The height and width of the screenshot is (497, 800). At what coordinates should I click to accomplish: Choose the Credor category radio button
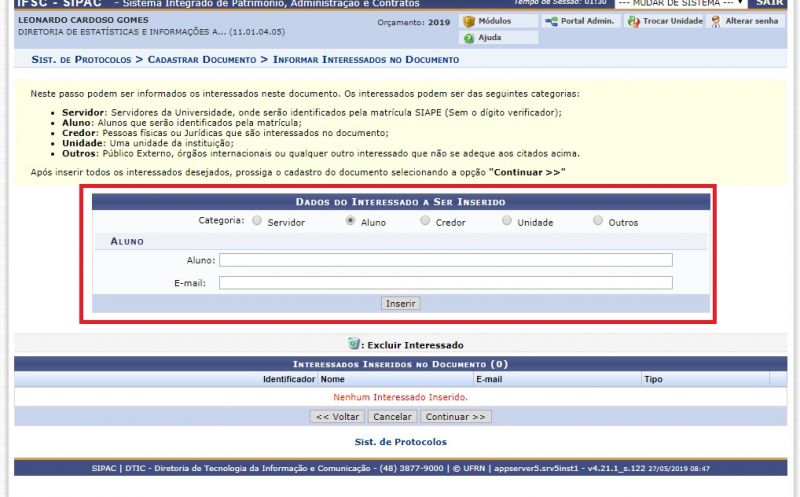click(x=426, y=221)
